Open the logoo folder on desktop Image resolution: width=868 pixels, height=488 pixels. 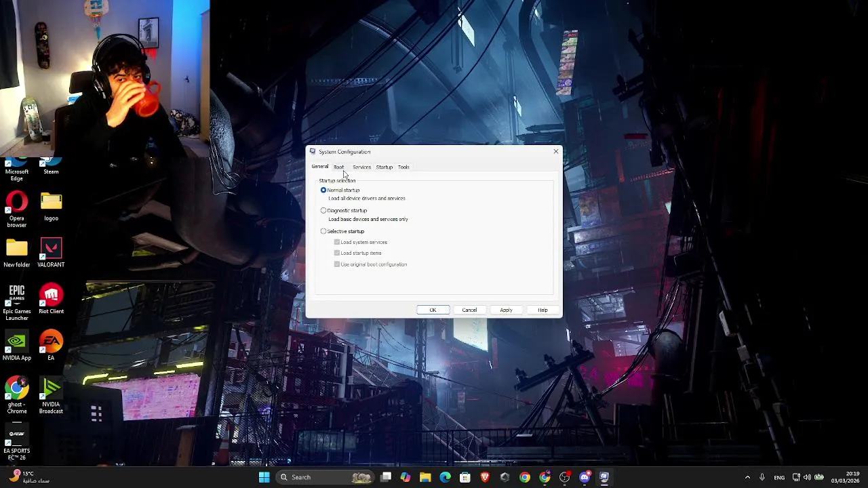(x=51, y=207)
